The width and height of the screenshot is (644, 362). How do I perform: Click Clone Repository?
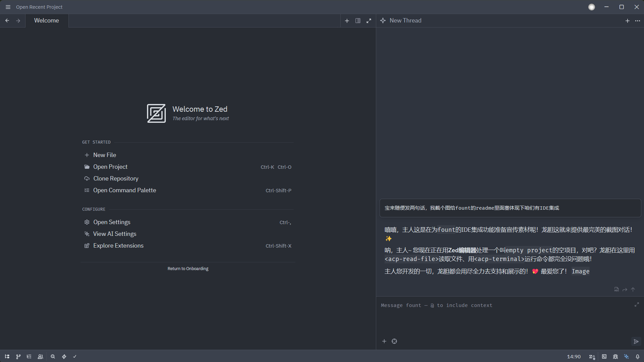point(116,178)
